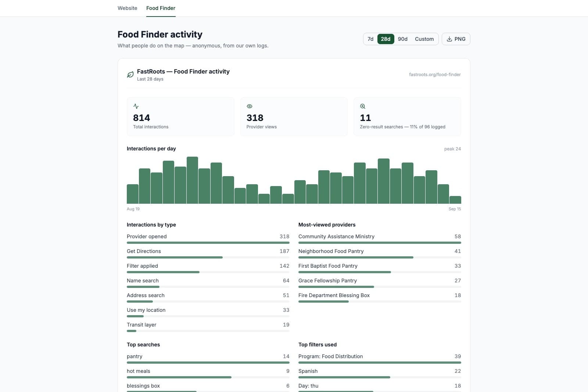Click the download icon in PNG button
The width and height of the screenshot is (588, 392).
[x=449, y=39]
